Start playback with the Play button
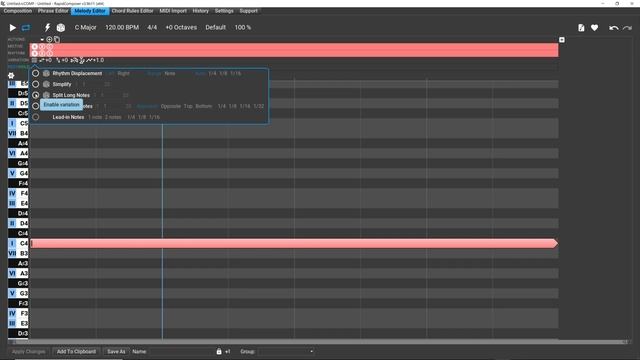This screenshot has height=360, width=640. pyautogui.click(x=13, y=28)
